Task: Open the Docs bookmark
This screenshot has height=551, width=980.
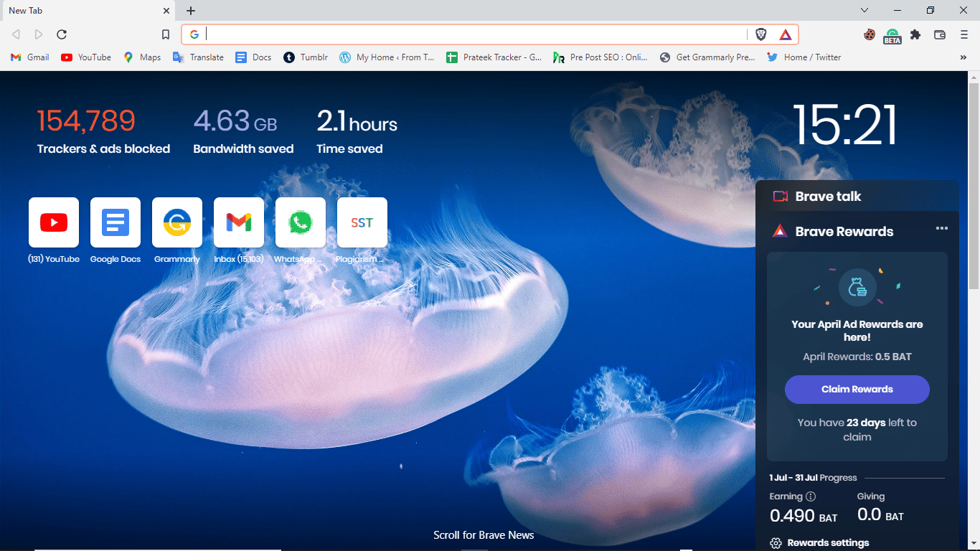Action: click(253, 57)
